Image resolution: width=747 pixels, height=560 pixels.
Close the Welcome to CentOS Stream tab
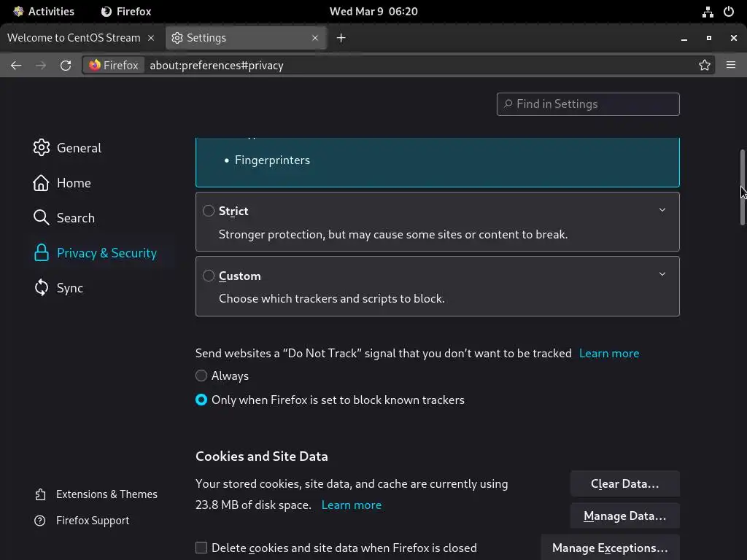pos(151,38)
